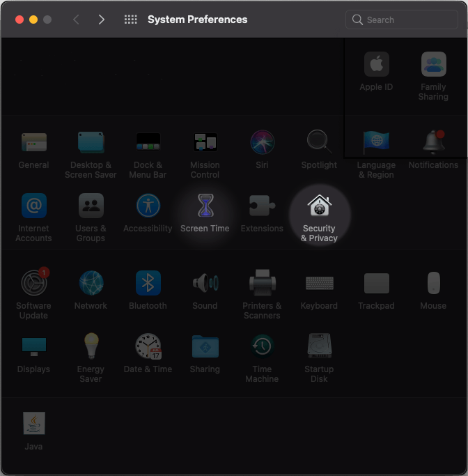Image resolution: width=468 pixels, height=476 pixels.
Task: Go back with the left chevron
Action: pos(76,20)
